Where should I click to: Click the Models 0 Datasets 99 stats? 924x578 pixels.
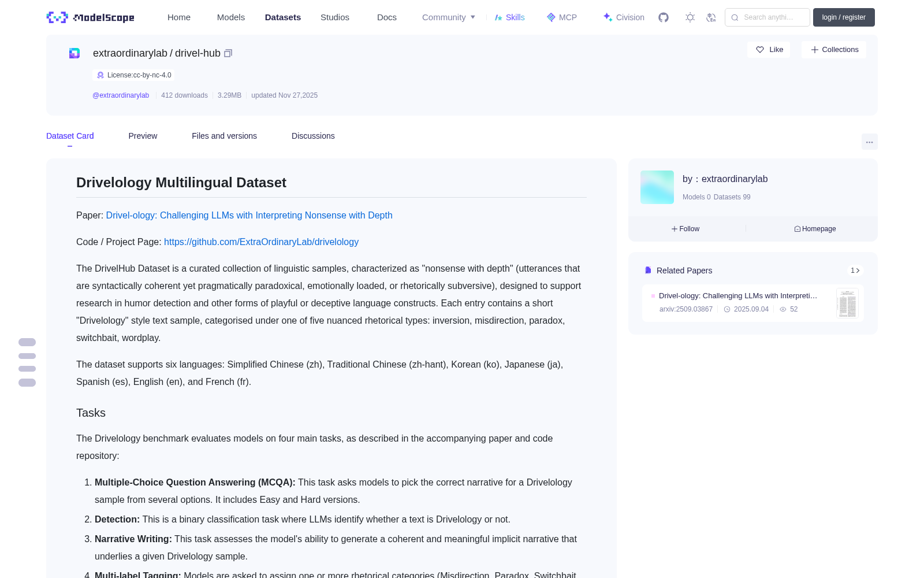coord(717,197)
